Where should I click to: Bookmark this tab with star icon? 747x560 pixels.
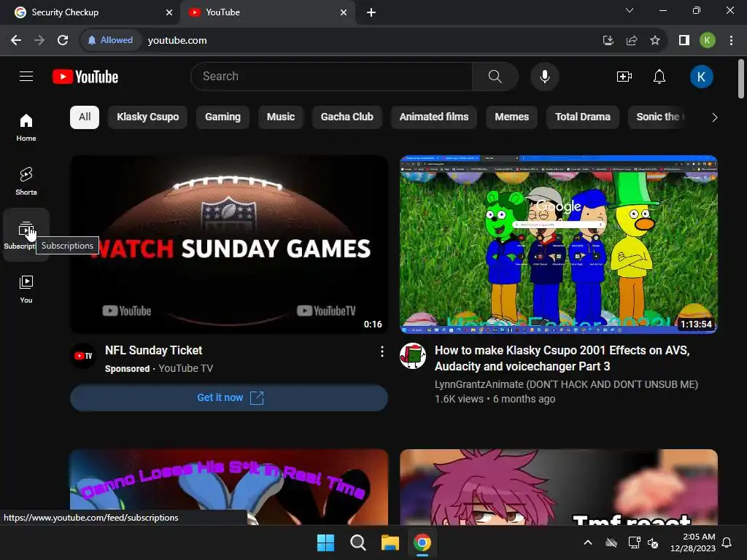[x=655, y=40]
